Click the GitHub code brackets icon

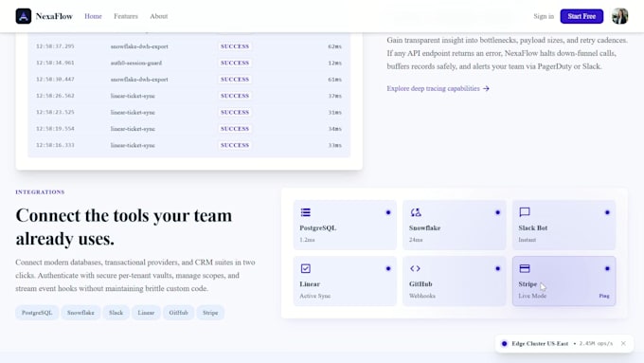(x=415, y=268)
